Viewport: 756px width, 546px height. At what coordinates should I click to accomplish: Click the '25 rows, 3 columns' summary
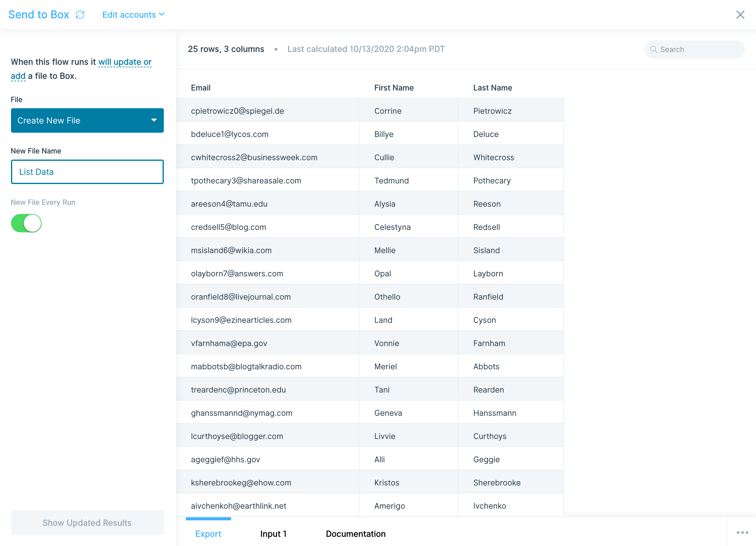[226, 49]
